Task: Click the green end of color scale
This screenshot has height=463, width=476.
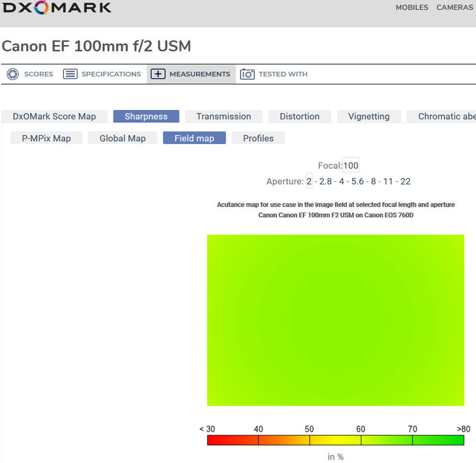Action: pyautogui.click(x=438, y=440)
